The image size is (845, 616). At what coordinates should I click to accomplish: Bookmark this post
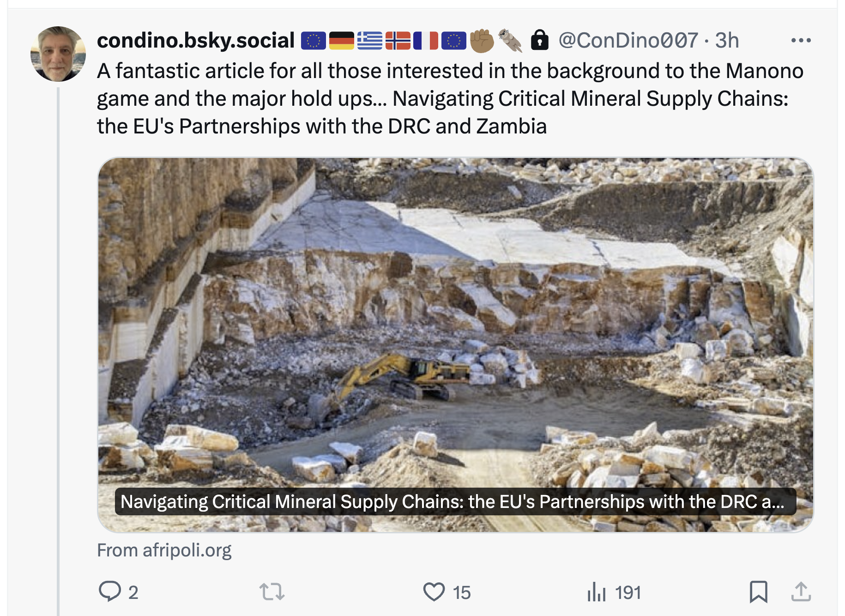pos(758,592)
